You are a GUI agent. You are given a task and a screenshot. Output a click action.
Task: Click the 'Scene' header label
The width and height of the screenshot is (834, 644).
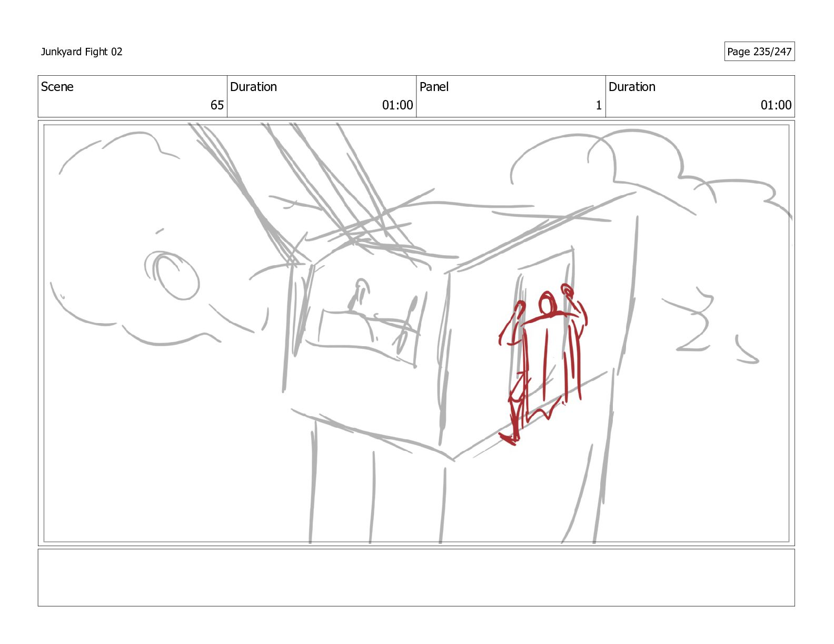coord(57,87)
